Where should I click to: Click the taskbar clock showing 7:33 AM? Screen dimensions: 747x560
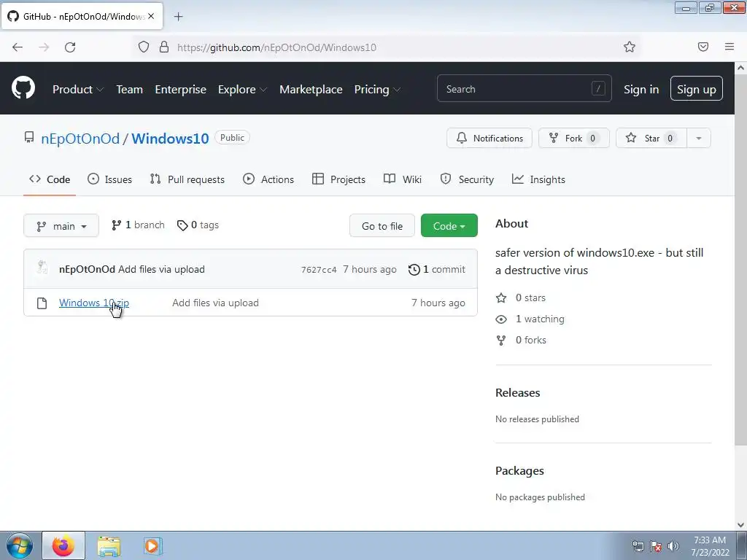click(x=710, y=546)
